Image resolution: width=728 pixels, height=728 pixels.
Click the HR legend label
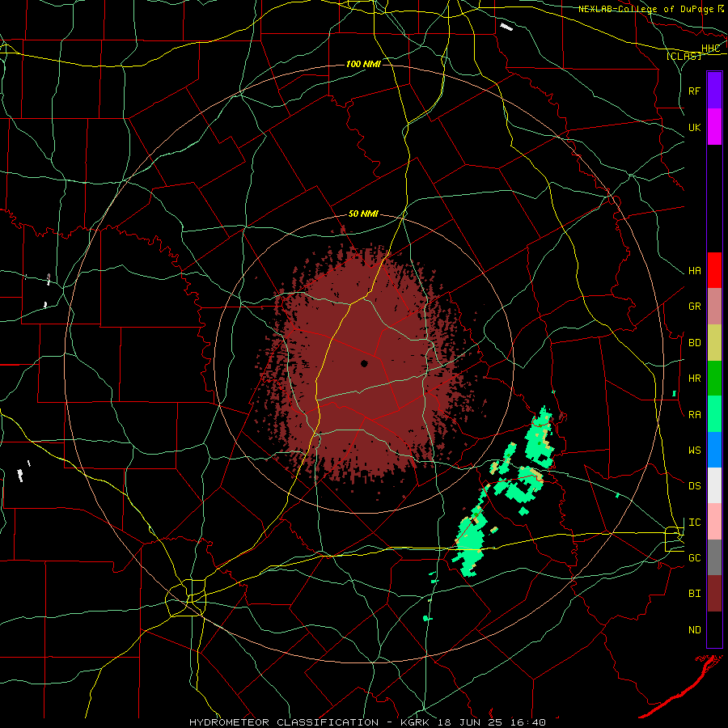[x=694, y=379]
